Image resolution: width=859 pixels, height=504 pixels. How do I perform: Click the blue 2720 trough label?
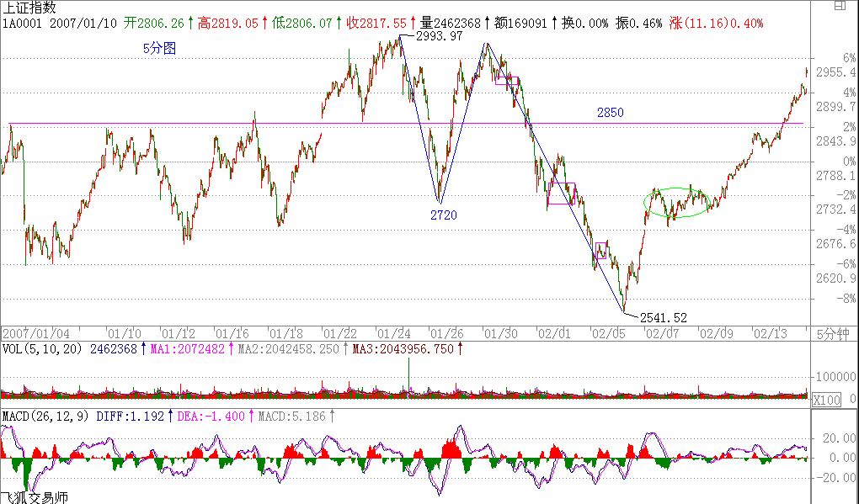(x=443, y=215)
